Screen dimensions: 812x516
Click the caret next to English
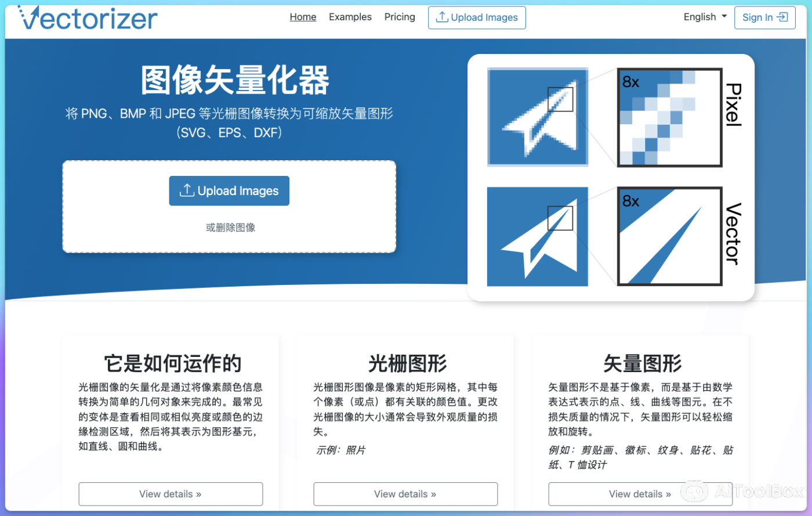pos(724,17)
